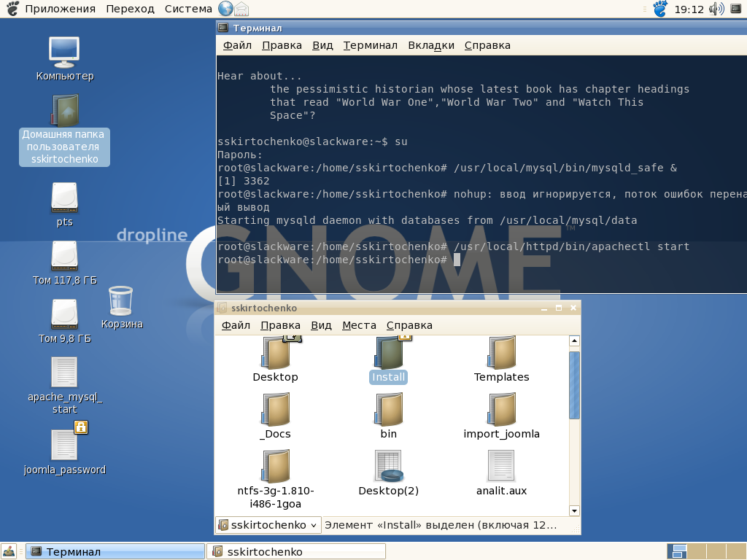Open file manager's Места menu
The image size is (747, 560).
click(359, 325)
